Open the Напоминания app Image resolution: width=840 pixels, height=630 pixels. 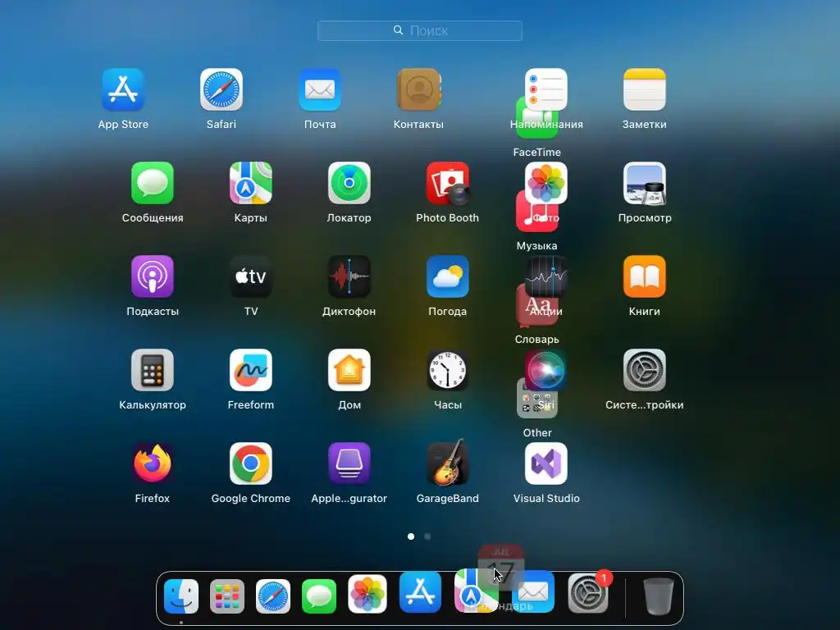pyautogui.click(x=546, y=89)
